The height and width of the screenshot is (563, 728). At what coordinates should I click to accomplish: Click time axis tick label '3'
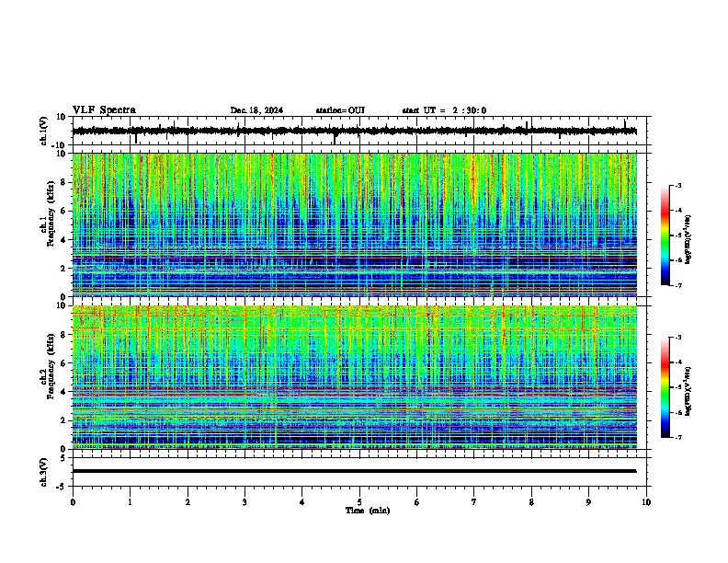coord(245,502)
